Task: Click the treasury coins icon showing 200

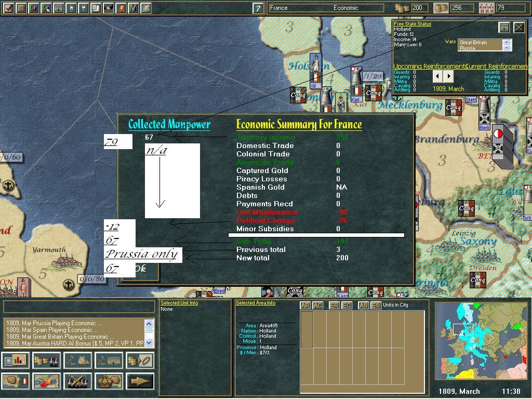Action: (403, 8)
